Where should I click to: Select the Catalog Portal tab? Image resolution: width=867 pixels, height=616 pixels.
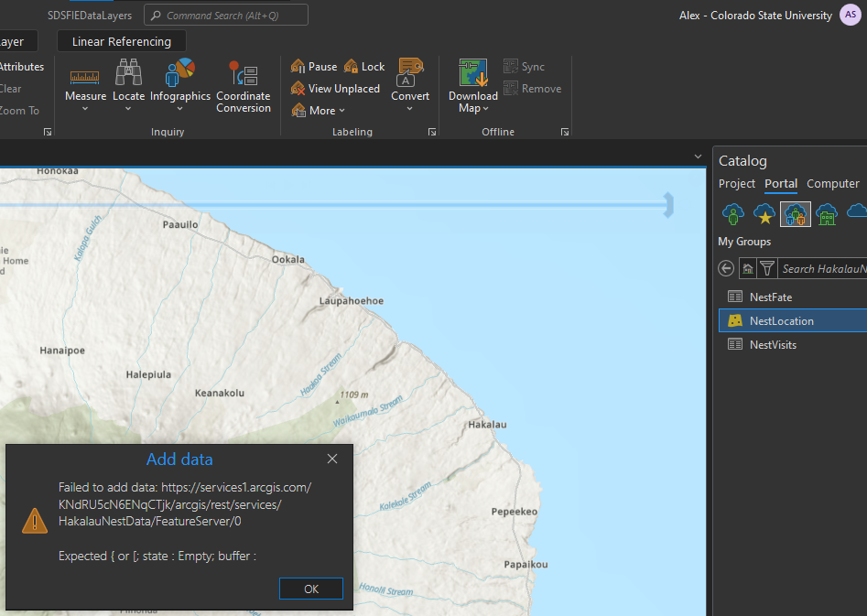pos(781,184)
